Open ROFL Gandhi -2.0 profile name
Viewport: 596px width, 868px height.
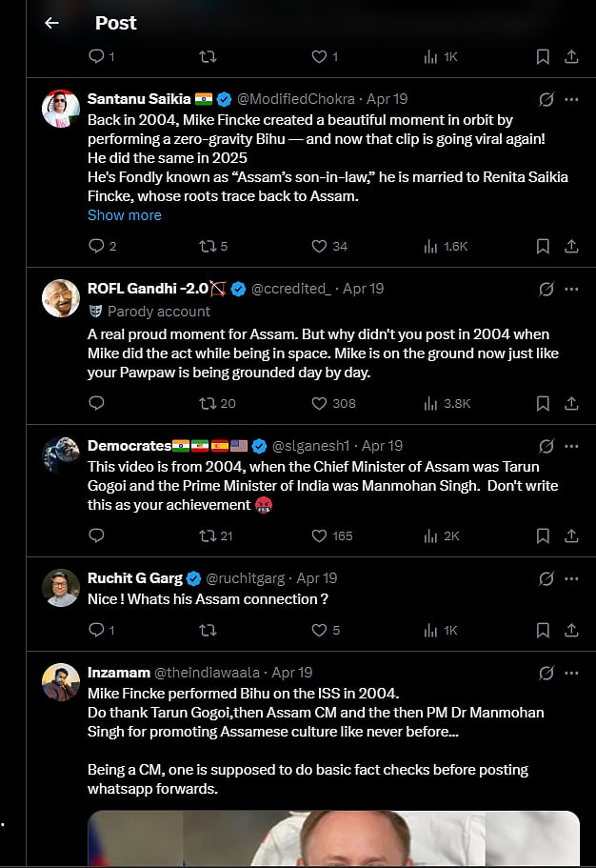(148, 289)
